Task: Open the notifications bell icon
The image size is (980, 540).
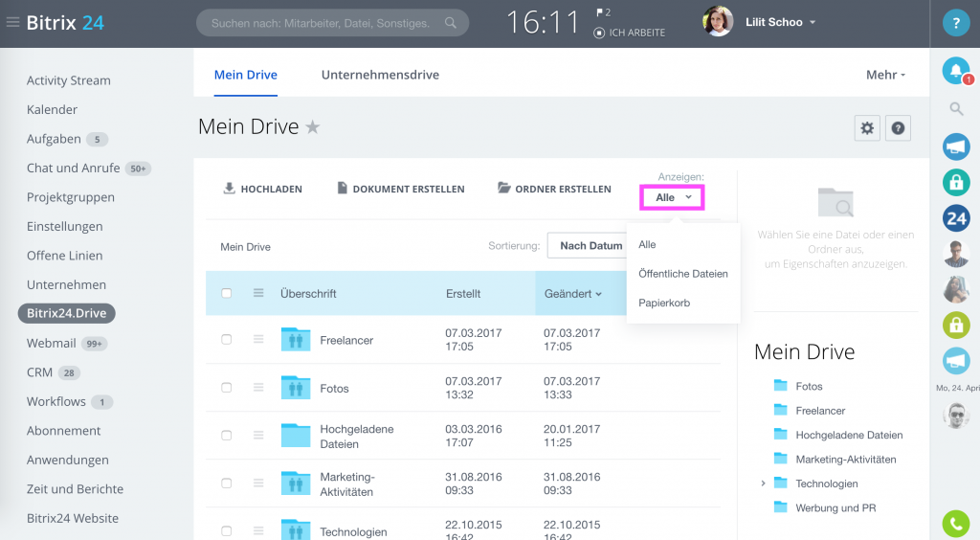Action: pyautogui.click(x=956, y=71)
